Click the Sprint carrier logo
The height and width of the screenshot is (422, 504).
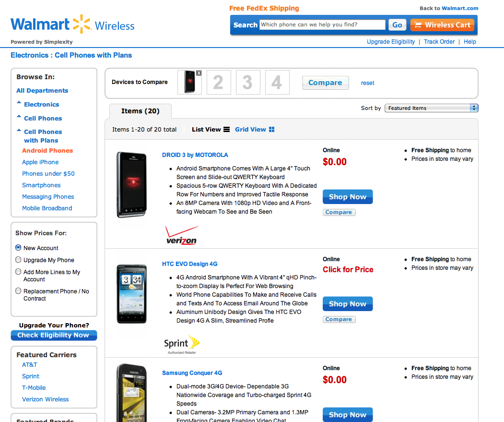tap(181, 344)
